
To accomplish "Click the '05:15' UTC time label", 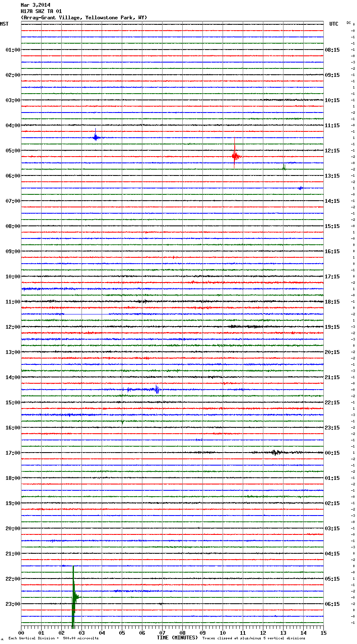I will coord(332,579).
